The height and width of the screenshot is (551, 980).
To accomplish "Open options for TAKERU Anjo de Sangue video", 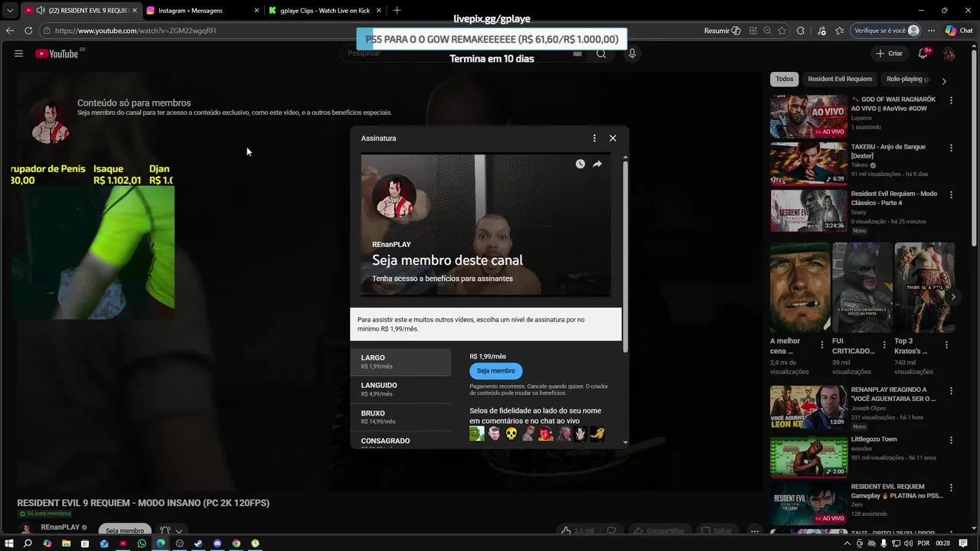I will [951, 148].
